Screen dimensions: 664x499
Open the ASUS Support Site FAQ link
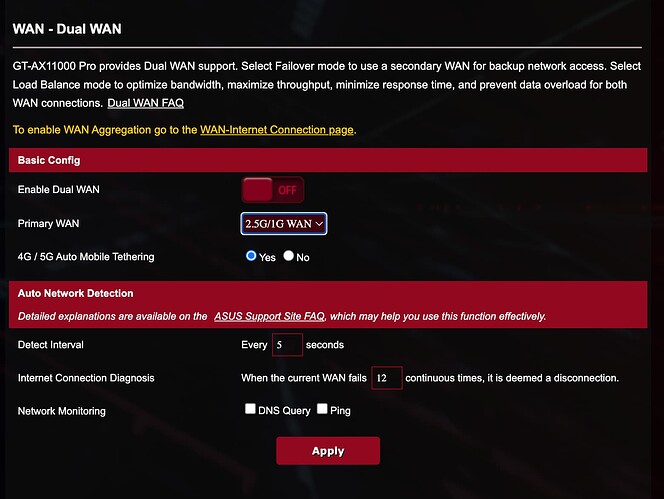click(x=269, y=316)
